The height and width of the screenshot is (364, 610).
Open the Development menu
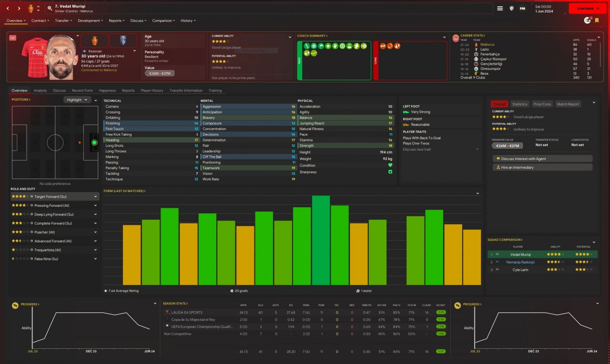tap(90, 20)
